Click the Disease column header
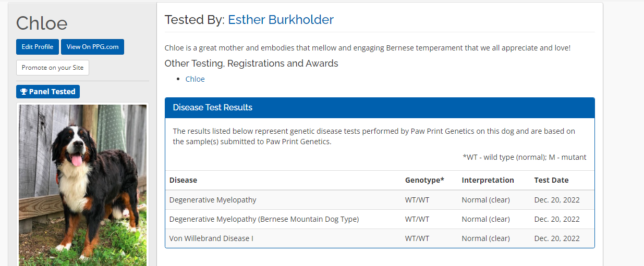Screen dimensions: 644x266 coord(183,180)
